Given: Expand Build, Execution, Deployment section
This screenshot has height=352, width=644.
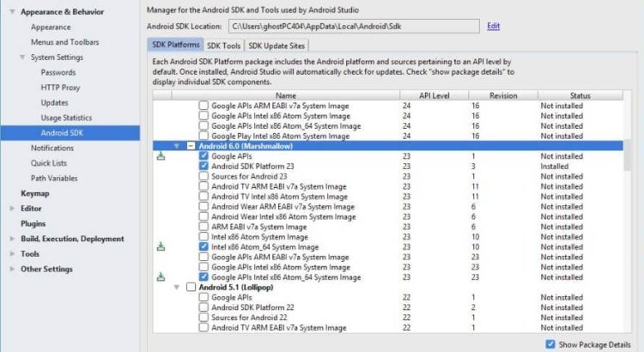Looking at the screenshot, I should (x=11, y=239).
